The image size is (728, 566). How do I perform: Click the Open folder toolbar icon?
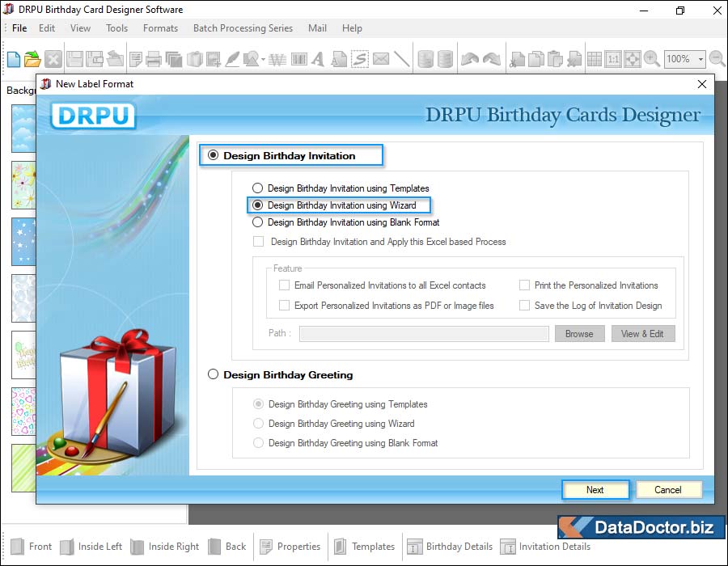pyautogui.click(x=32, y=59)
